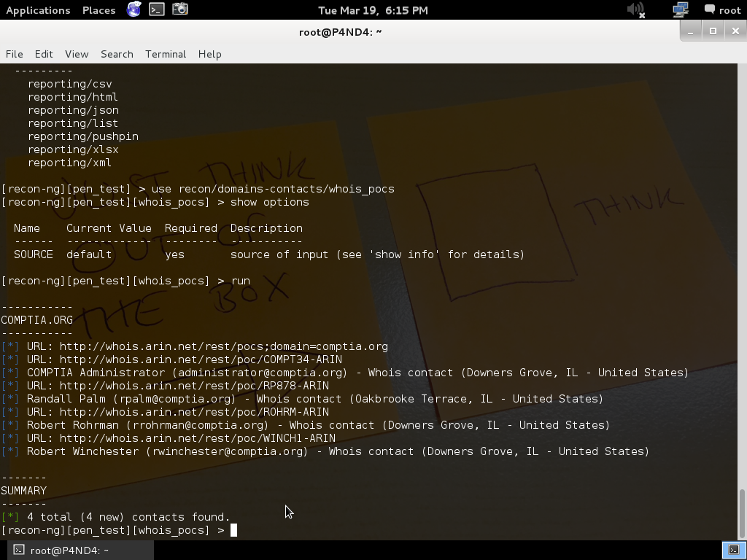Open the root user menu
This screenshot has height=560, width=747.
click(x=722, y=10)
